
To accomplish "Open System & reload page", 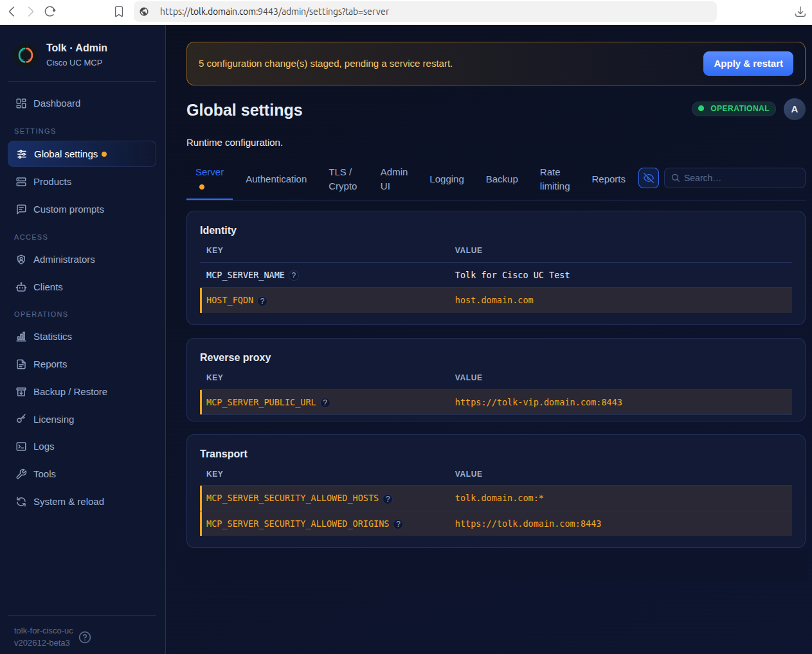I will (x=82, y=502).
